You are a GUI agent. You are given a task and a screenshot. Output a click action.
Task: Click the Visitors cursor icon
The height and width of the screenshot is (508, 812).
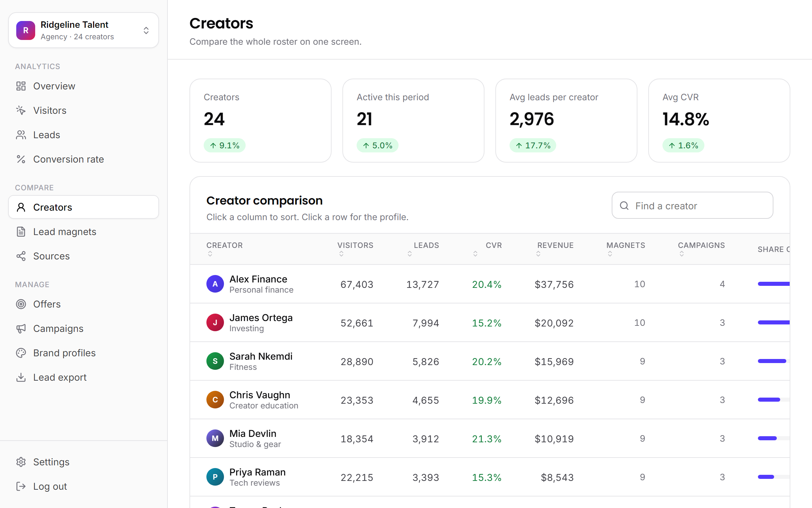pyautogui.click(x=21, y=110)
